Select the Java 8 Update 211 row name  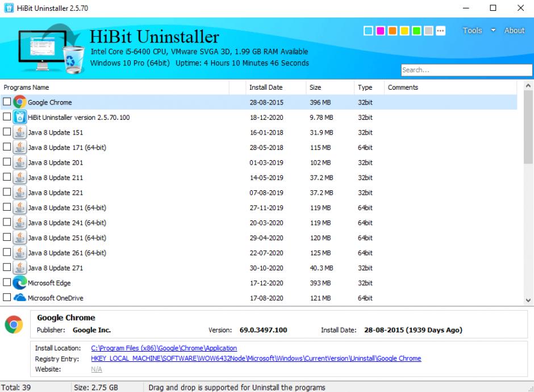(55, 177)
